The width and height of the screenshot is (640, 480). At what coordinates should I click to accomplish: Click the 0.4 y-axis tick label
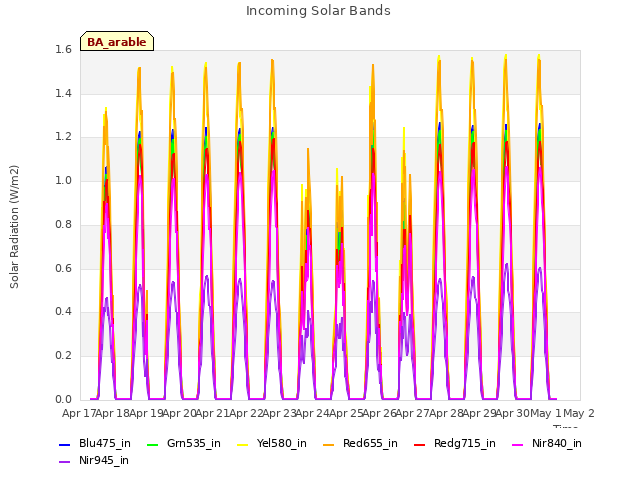pos(63,312)
